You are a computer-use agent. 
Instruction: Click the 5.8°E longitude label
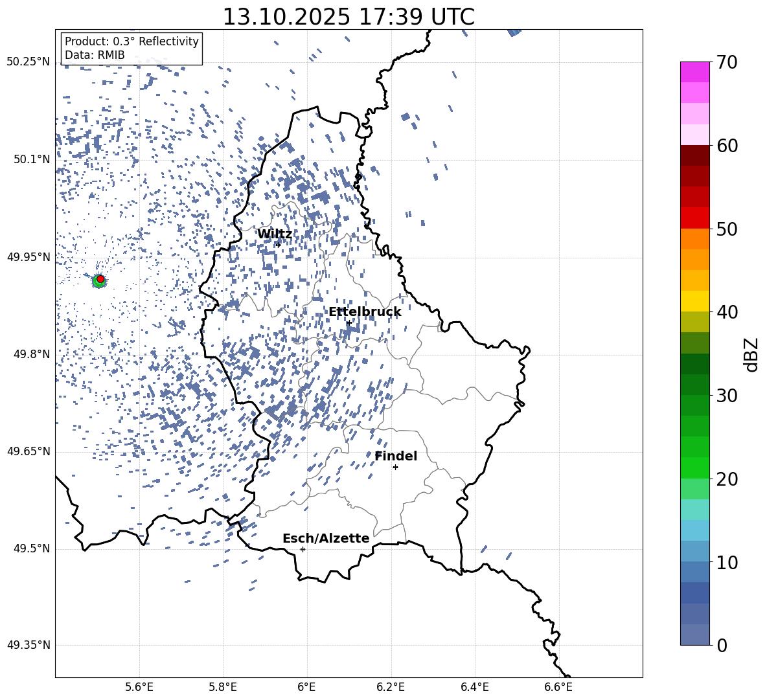point(223,688)
